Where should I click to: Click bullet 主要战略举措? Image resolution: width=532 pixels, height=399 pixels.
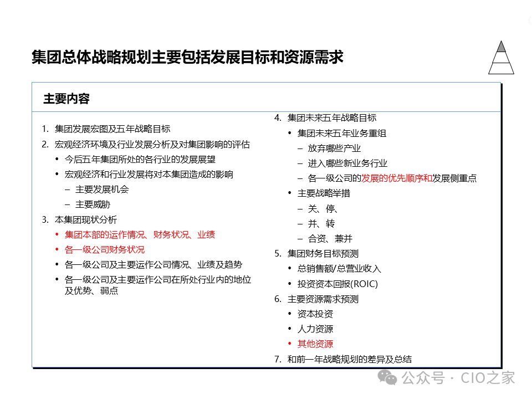coord(324,193)
